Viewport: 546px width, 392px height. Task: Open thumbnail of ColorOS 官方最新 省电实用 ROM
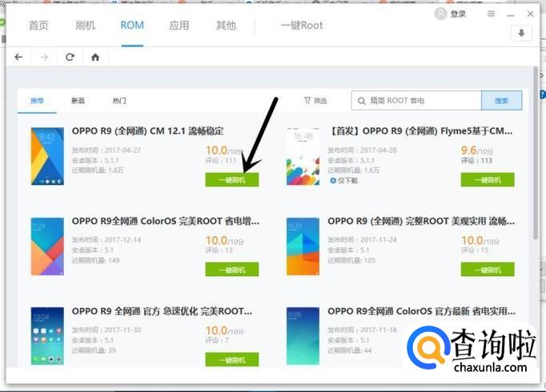pos(303,336)
